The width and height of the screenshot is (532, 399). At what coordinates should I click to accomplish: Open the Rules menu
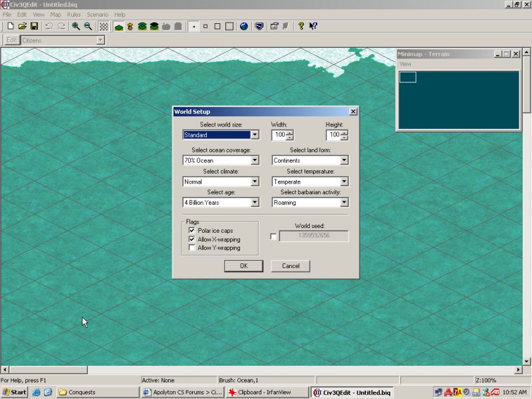tap(73, 14)
